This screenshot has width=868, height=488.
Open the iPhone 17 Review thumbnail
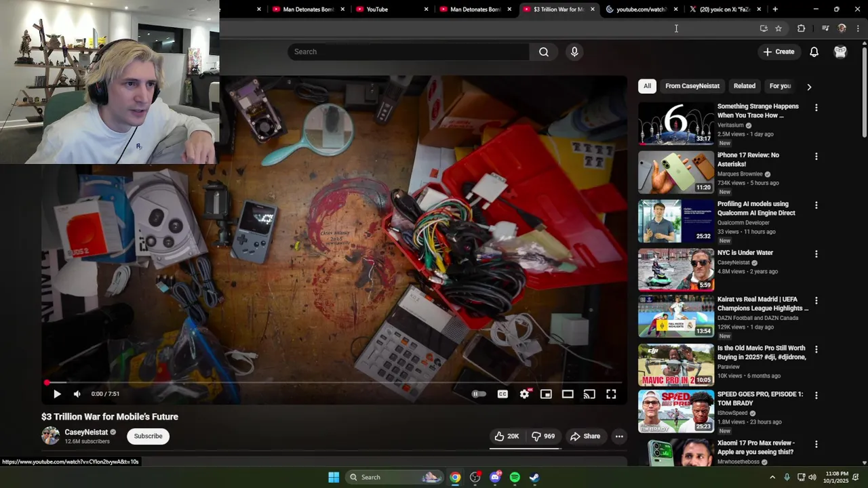[676, 172]
